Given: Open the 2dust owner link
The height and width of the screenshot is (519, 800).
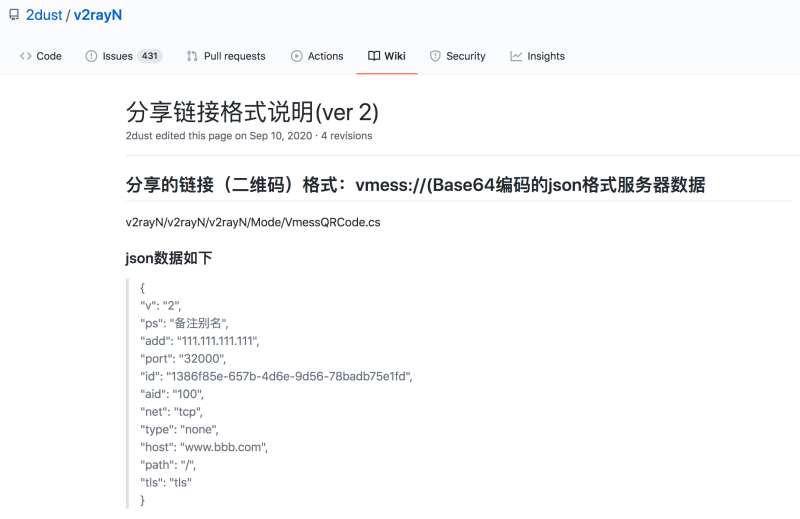Looking at the screenshot, I should 44,15.
